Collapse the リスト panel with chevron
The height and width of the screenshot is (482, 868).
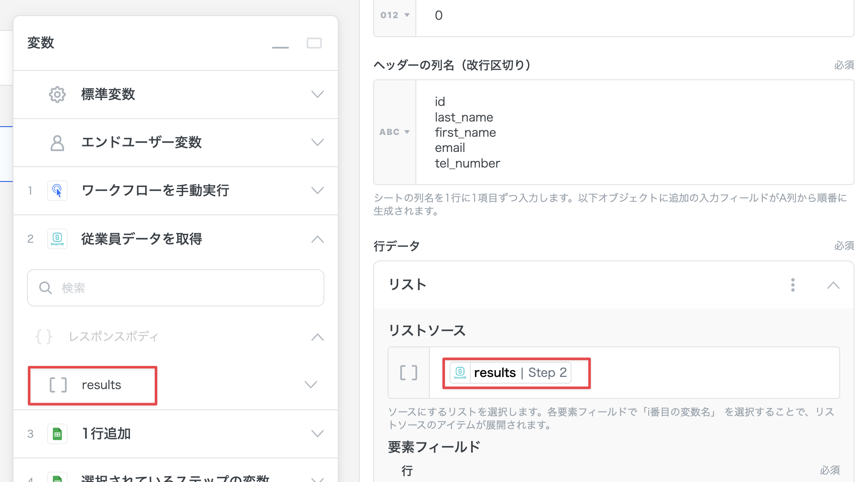(x=833, y=285)
